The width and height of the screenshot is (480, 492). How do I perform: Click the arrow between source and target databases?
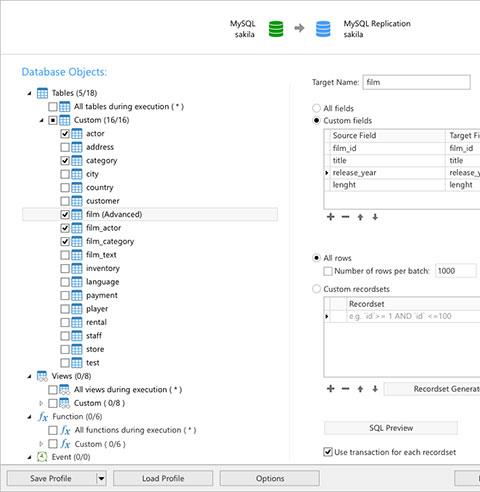coord(299,28)
